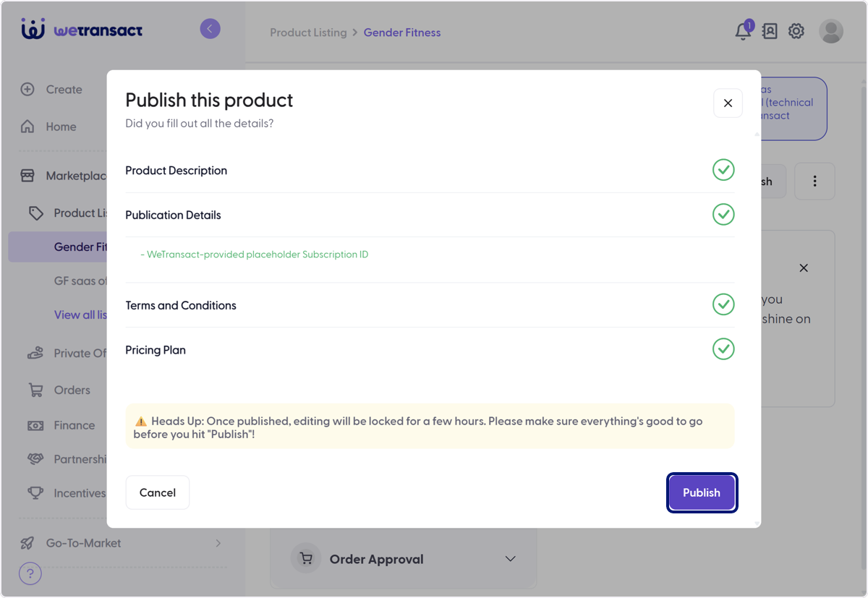Click the Order Approval cart icon

coord(306,559)
